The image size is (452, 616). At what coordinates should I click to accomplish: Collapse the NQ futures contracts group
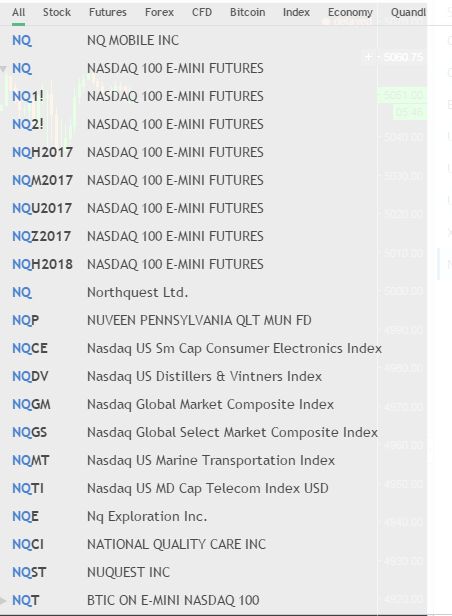click(x=4, y=69)
